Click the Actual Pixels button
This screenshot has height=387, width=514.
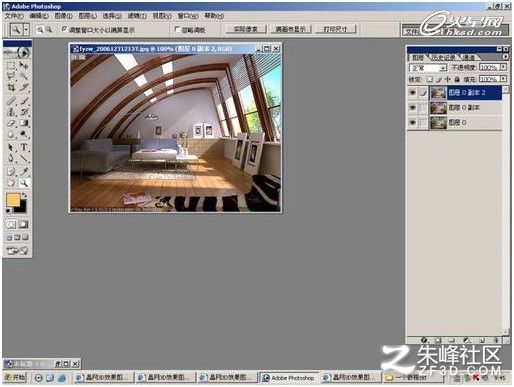246,29
